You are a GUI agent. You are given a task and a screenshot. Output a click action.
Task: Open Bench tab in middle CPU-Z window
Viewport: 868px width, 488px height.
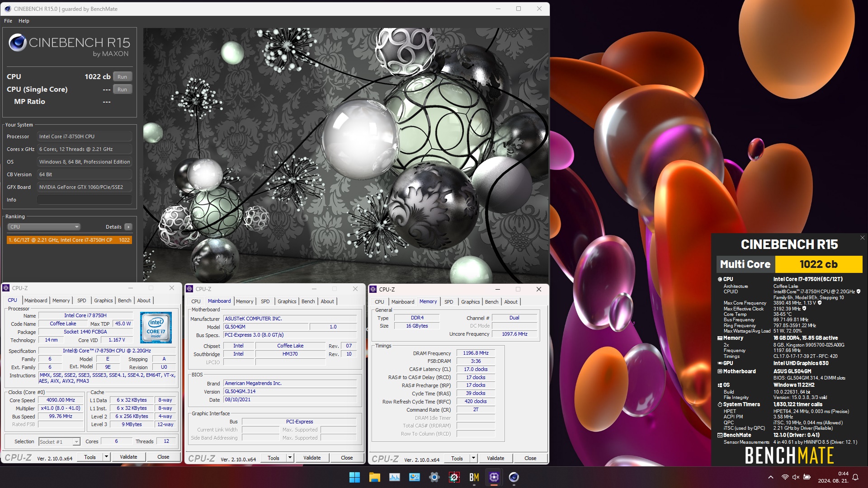(x=308, y=301)
